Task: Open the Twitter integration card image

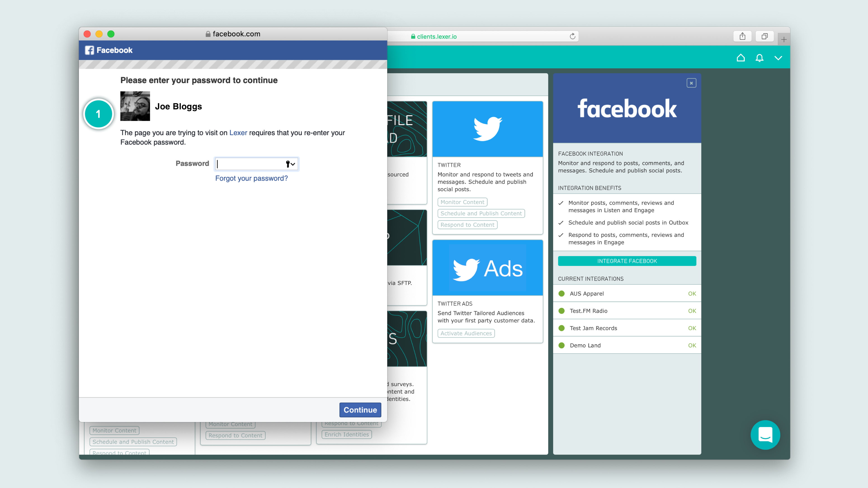Action: [488, 129]
